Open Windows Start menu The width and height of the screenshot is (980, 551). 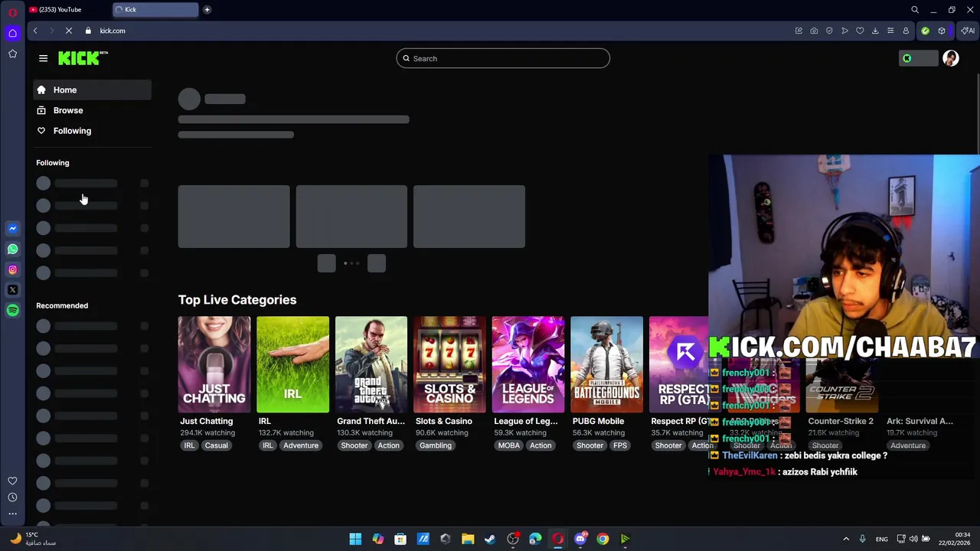[x=355, y=539]
